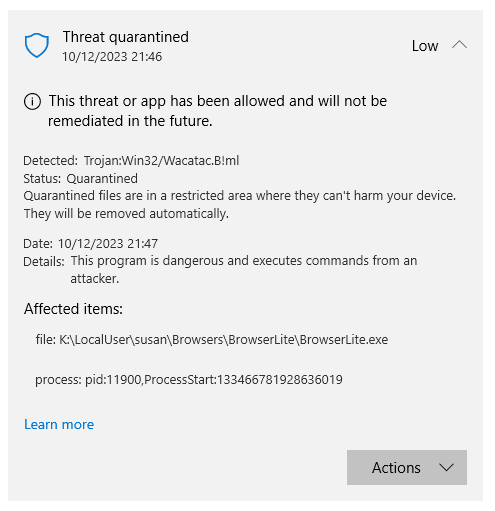Viewport: 495px width, 511px height.
Task: Click the Details description text
Action: coord(244,269)
